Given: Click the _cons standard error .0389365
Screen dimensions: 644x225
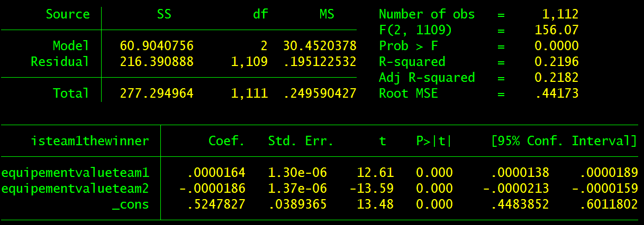Looking at the screenshot, I should click(297, 204).
